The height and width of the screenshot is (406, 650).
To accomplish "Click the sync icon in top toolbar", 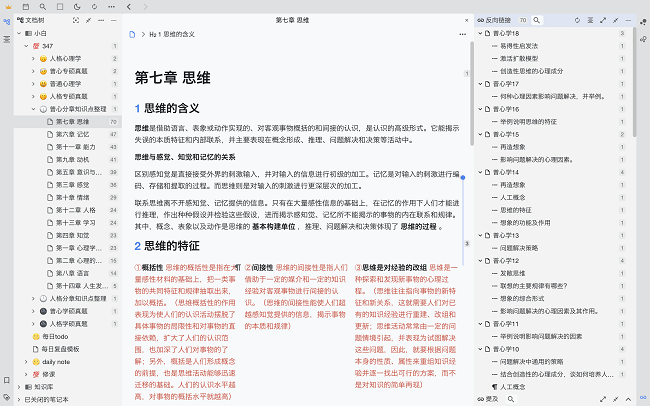I will [95, 7].
